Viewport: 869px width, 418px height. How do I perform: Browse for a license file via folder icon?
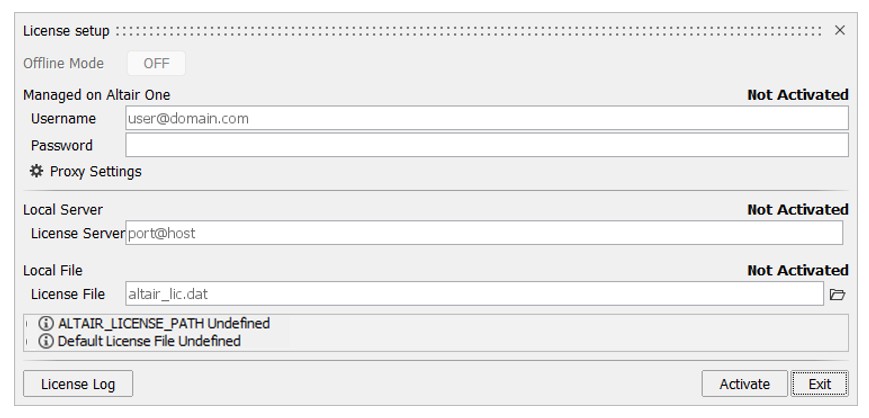(x=838, y=294)
